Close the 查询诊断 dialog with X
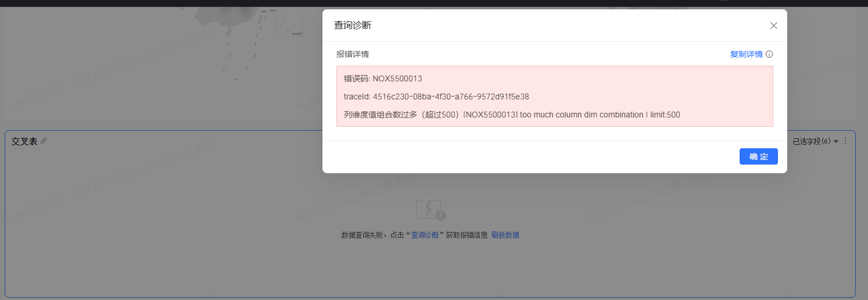Viewport: 868px width, 300px height. (773, 26)
